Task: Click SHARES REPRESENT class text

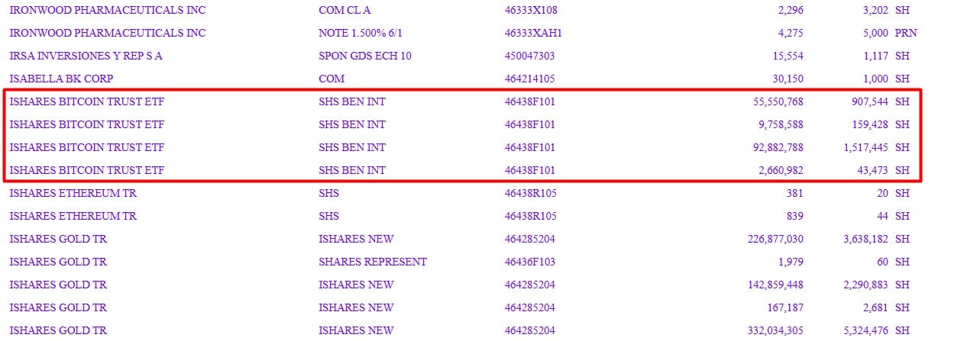Action: tap(373, 262)
